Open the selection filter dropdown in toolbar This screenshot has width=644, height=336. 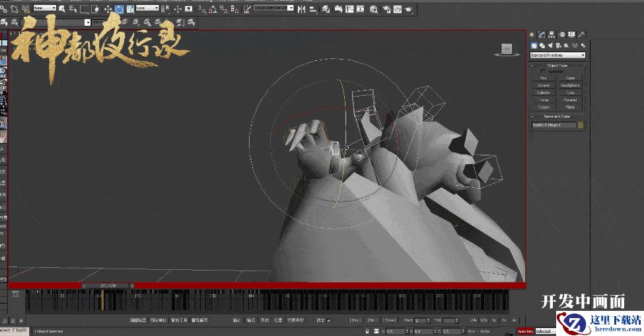(x=46, y=9)
